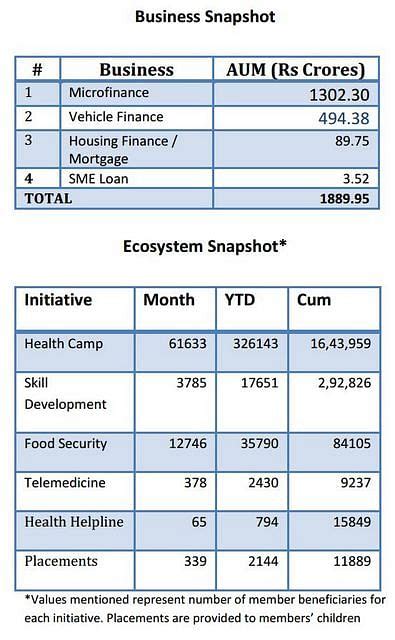This screenshot has width=395, height=640.
Task: Select the Health Camp row label
Action: click(64, 344)
